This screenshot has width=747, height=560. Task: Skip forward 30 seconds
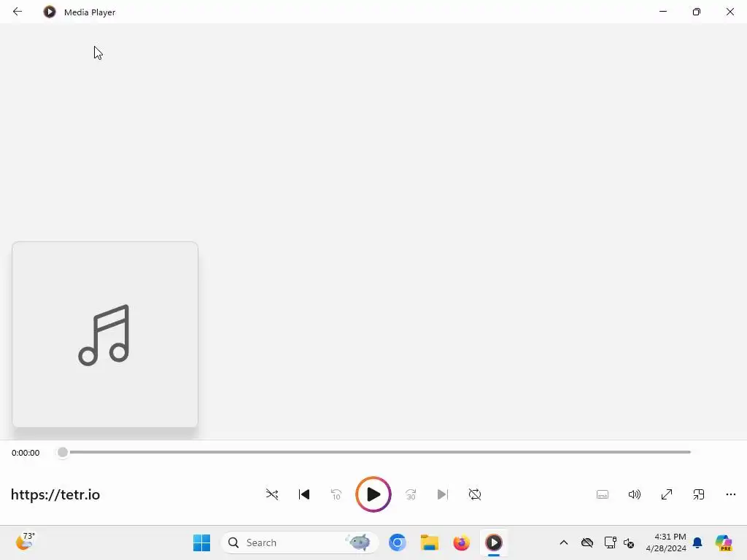(411, 494)
